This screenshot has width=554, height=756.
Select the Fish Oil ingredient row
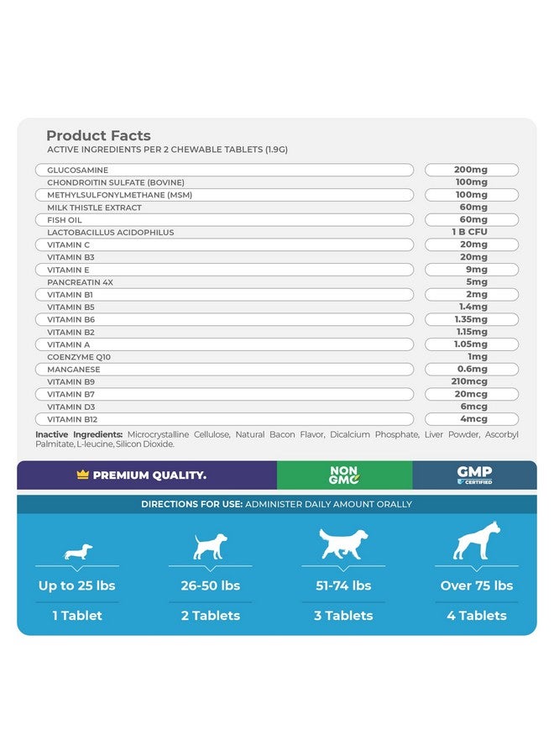coord(224,220)
